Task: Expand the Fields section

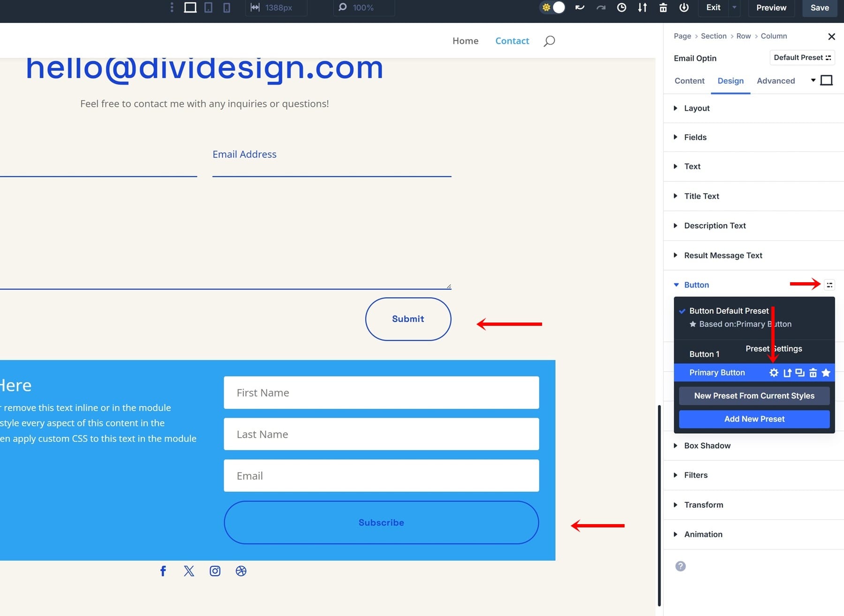Action: coord(754,137)
